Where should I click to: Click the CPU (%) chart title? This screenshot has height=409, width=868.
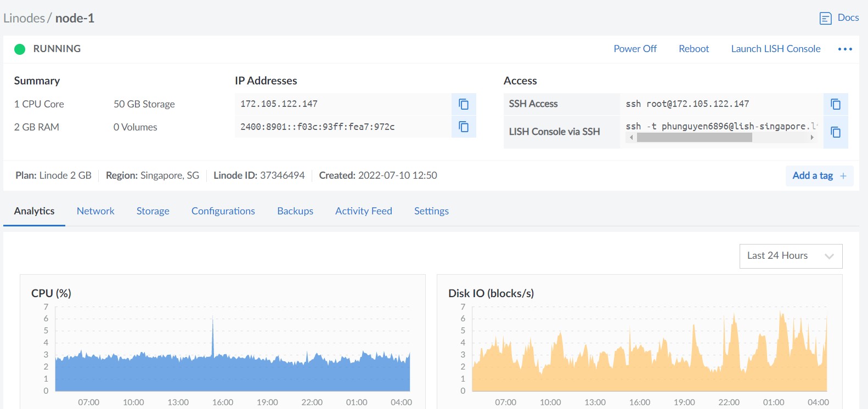click(51, 293)
